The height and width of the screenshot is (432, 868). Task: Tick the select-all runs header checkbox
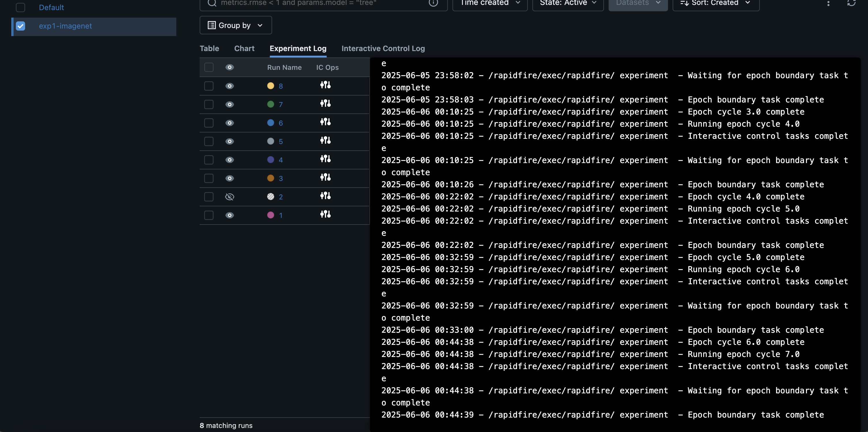coord(209,68)
